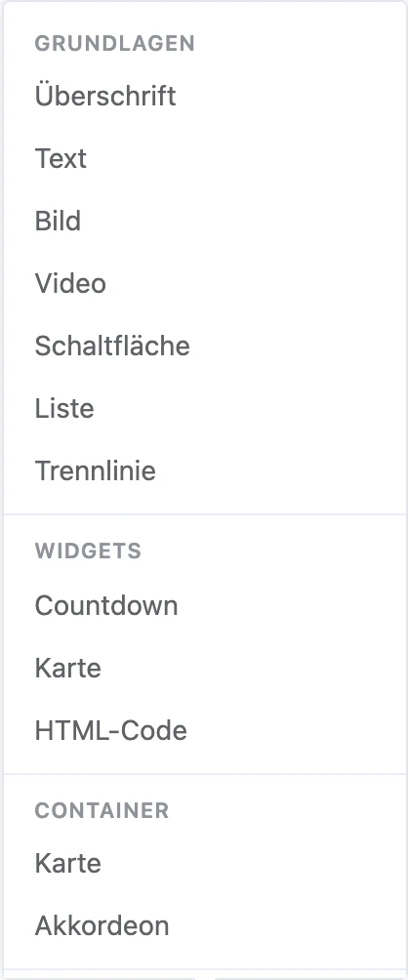Select the collapsible Akkordeon entry
The width and height of the screenshot is (408, 980).
click(205, 926)
